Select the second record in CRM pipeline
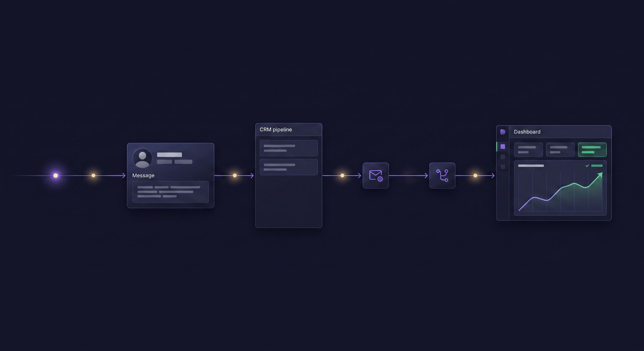 [288, 167]
